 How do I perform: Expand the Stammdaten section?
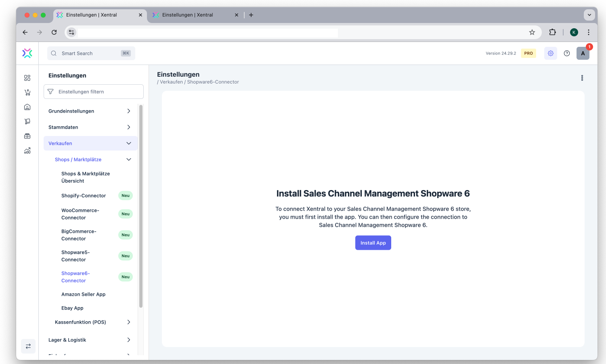click(x=90, y=127)
